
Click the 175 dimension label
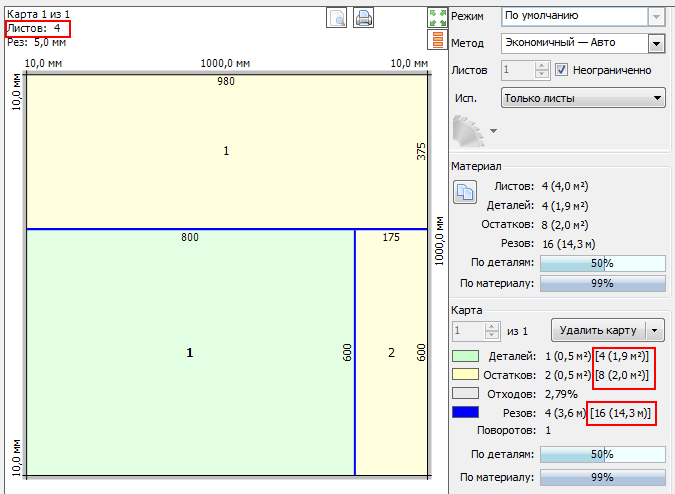tap(391, 237)
